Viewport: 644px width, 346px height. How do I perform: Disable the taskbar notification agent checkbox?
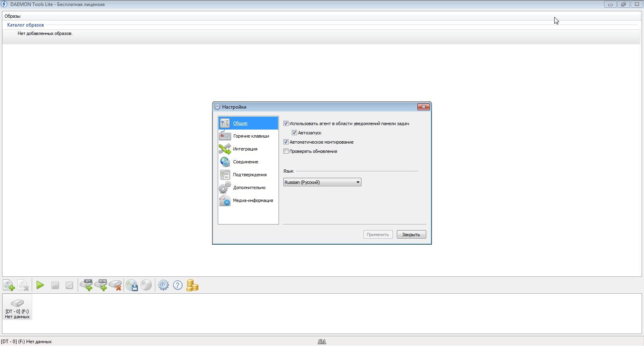tap(286, 124)
